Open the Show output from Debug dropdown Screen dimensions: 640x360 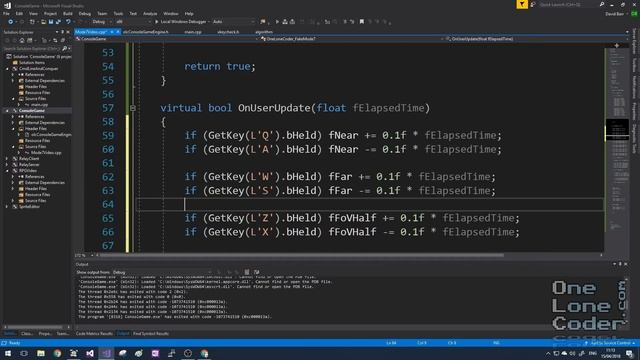point(162,272)
